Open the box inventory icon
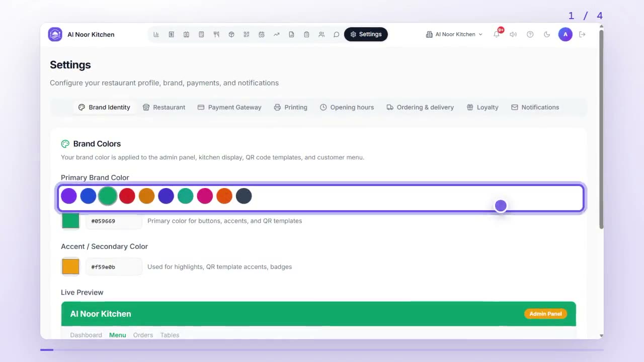 (x=231, y=35)
